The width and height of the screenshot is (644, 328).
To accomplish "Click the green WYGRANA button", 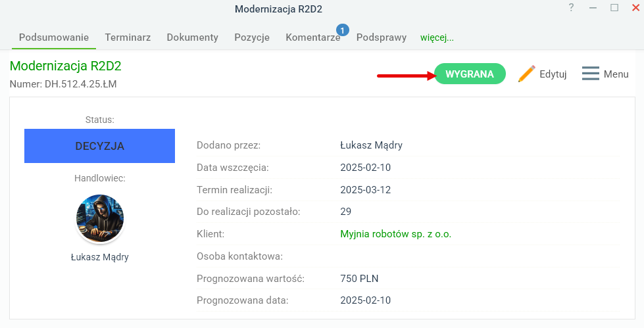I will 470,74.
